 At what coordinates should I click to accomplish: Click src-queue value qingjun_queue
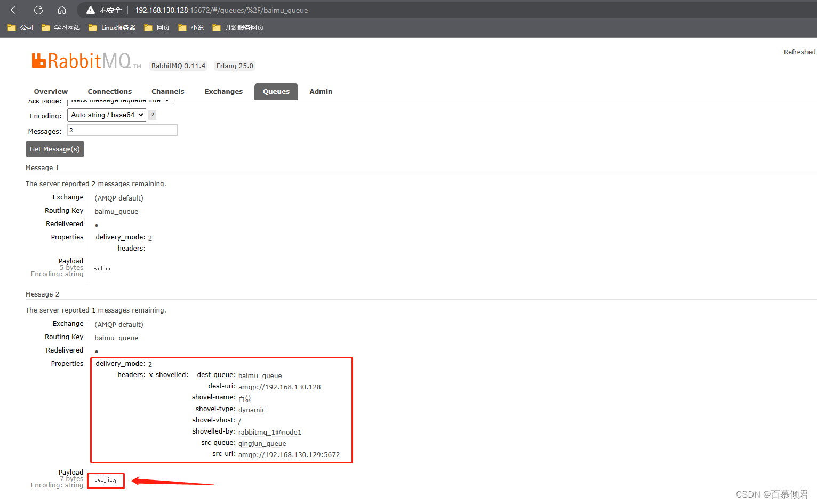(262, 444)
